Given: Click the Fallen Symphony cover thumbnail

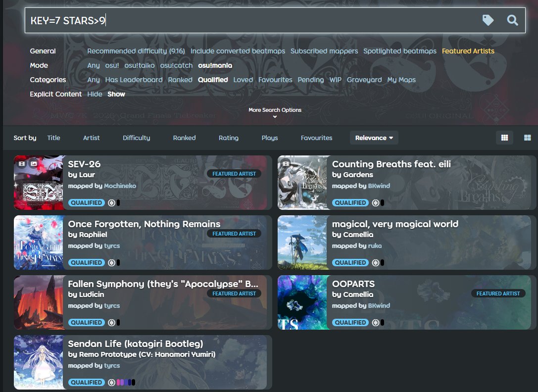Looking at the screenshot, I should (39, 302).
